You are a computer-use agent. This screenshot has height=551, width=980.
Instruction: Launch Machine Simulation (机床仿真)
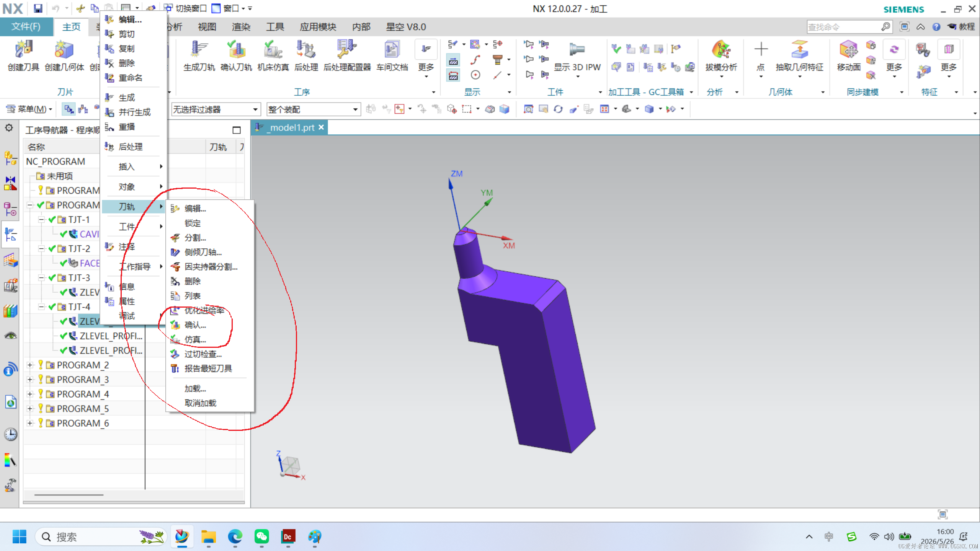point(273,50)
